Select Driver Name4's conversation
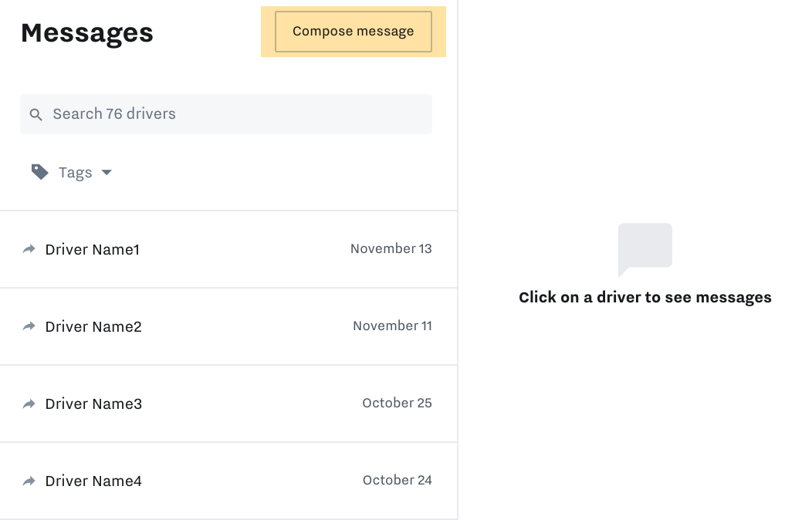812x520 pixels. 93,481
